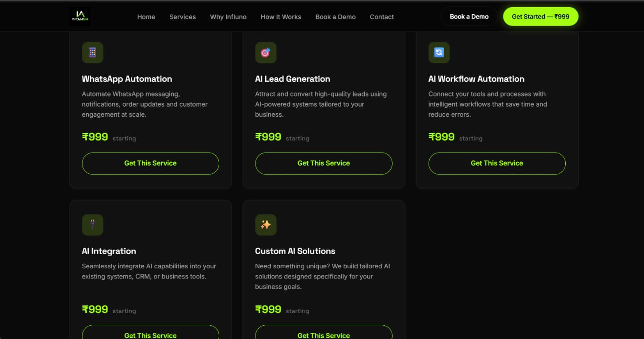Open the Home nav link

pos(146,17)
